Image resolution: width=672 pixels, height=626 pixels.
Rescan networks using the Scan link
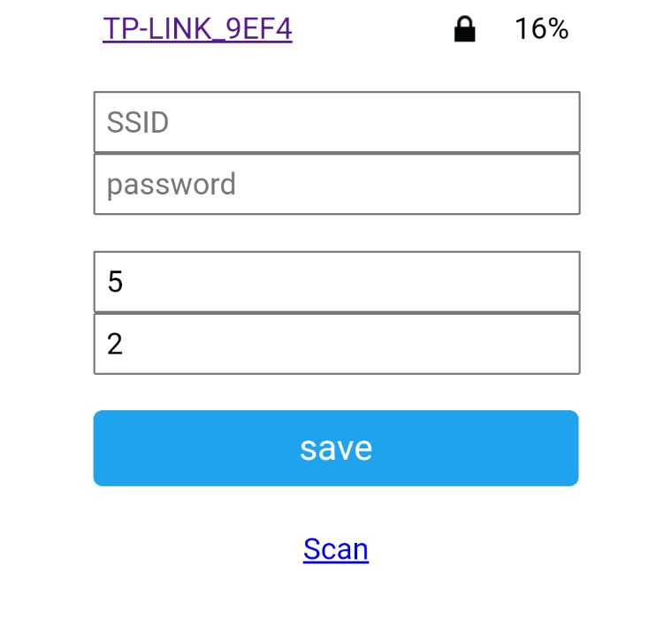coord(335,549)
